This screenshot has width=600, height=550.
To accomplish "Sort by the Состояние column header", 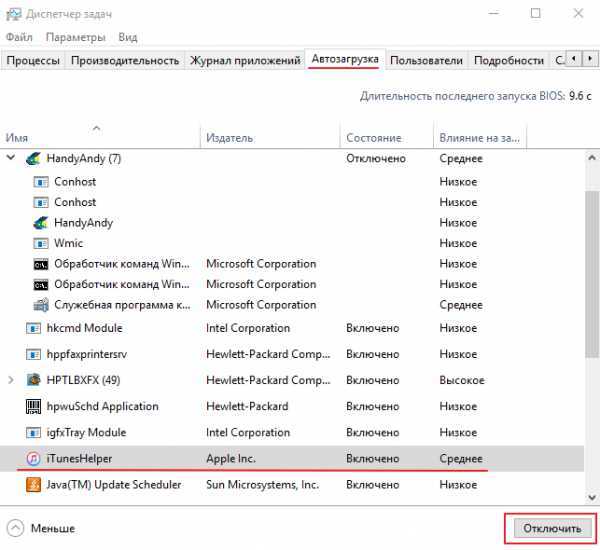I will [x=386, y=137].
